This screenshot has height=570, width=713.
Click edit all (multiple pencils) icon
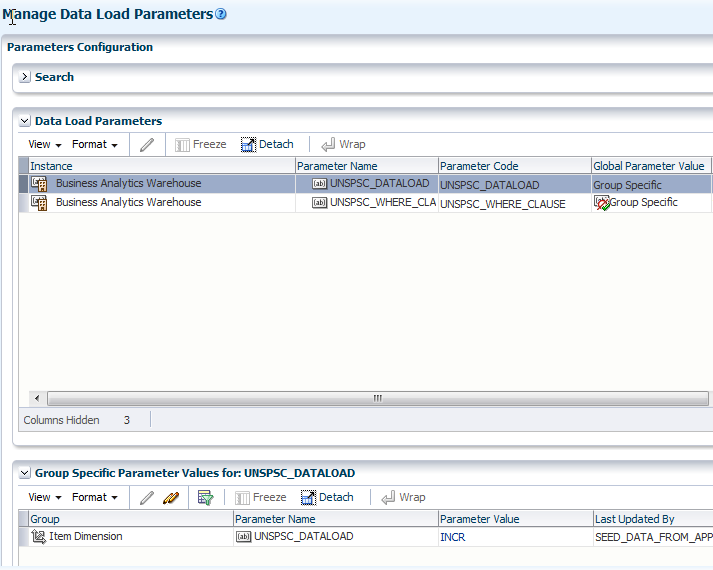171,498
